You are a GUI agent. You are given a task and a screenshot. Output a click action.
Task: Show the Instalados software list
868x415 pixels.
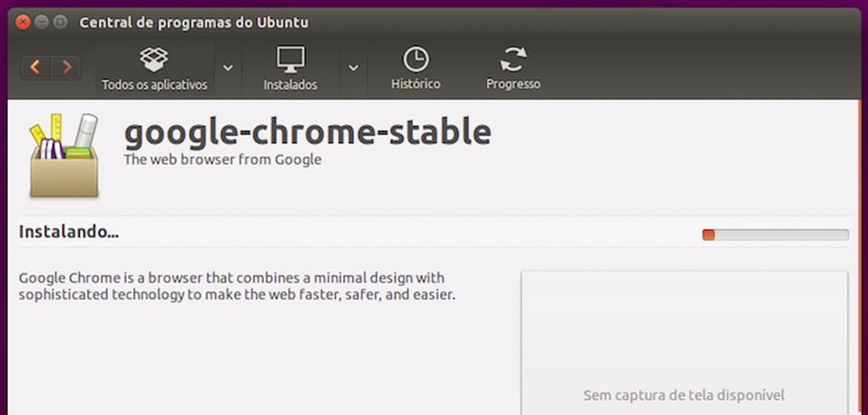[290, 69]
